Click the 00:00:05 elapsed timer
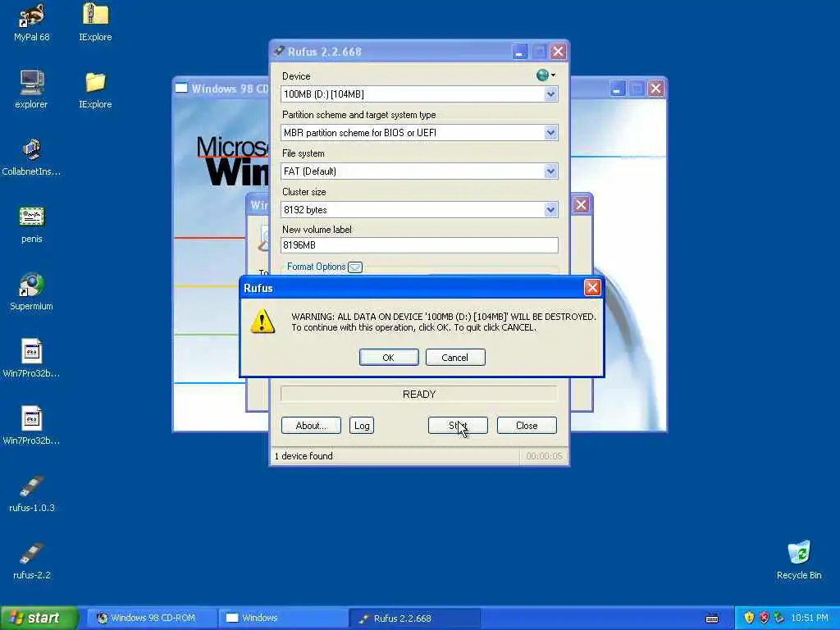The image size is (840, 630). 544,456
